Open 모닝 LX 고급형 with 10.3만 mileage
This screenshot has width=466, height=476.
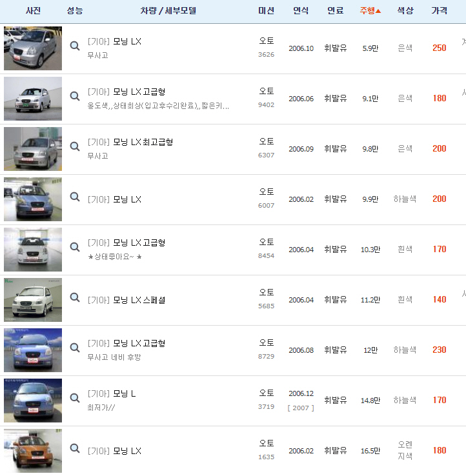(127, 243)
